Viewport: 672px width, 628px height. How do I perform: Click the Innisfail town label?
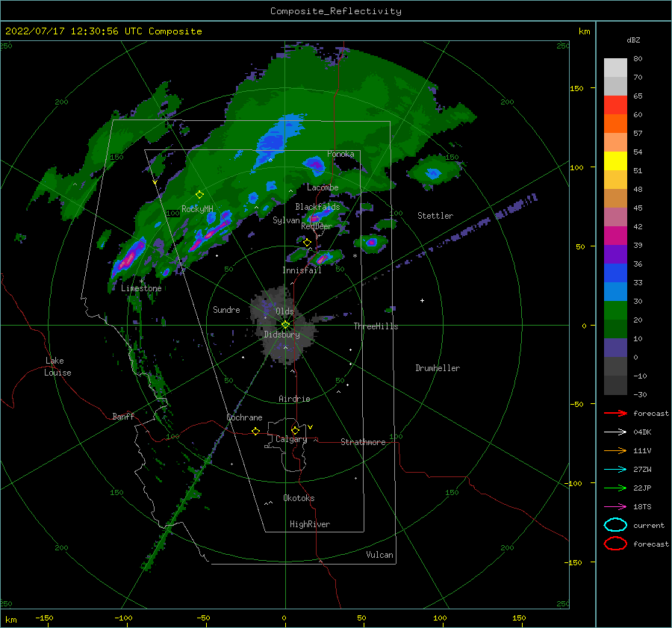point(302,270)
